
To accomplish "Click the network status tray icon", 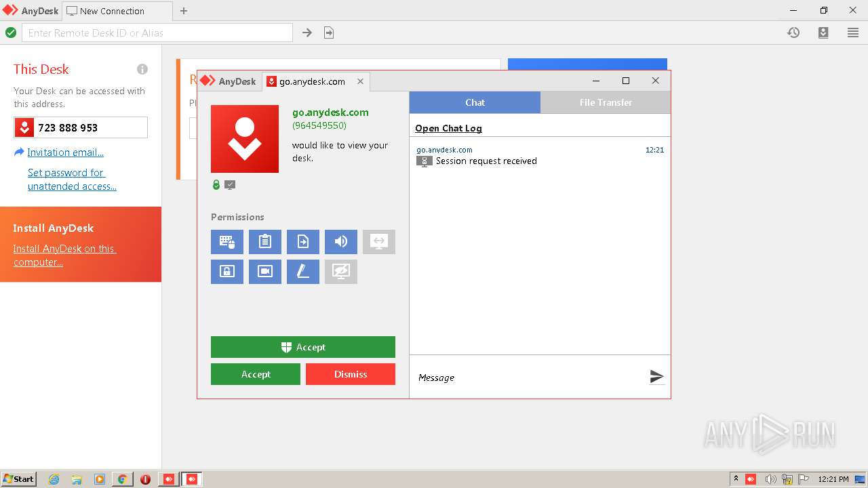I will pos(787,479).
